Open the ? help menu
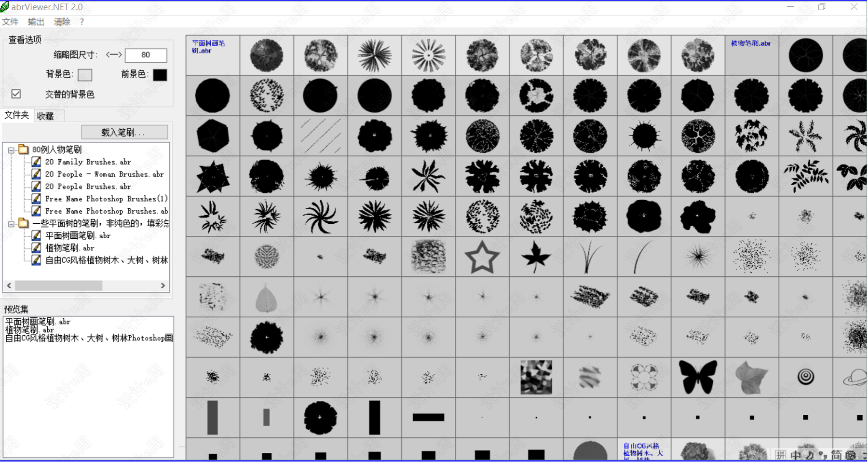The width and height of the screenshot is (868, 462). click(x=82, y=22)
